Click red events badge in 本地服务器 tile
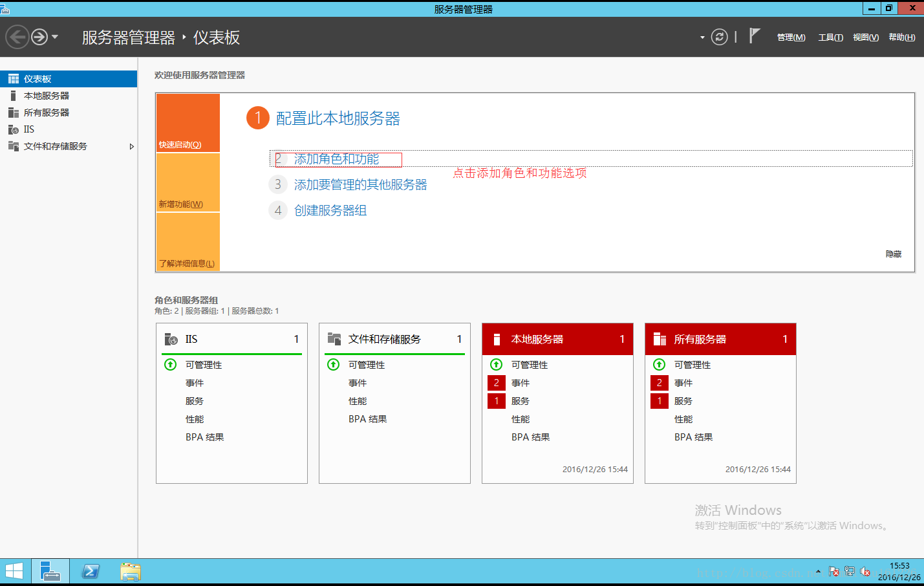 [x=496, y=383]
